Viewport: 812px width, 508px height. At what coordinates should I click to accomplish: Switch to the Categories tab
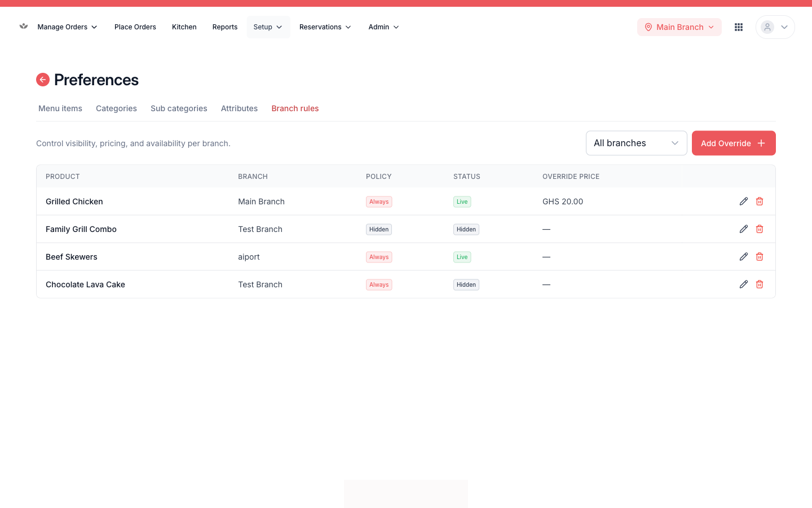tap(116, 108)
